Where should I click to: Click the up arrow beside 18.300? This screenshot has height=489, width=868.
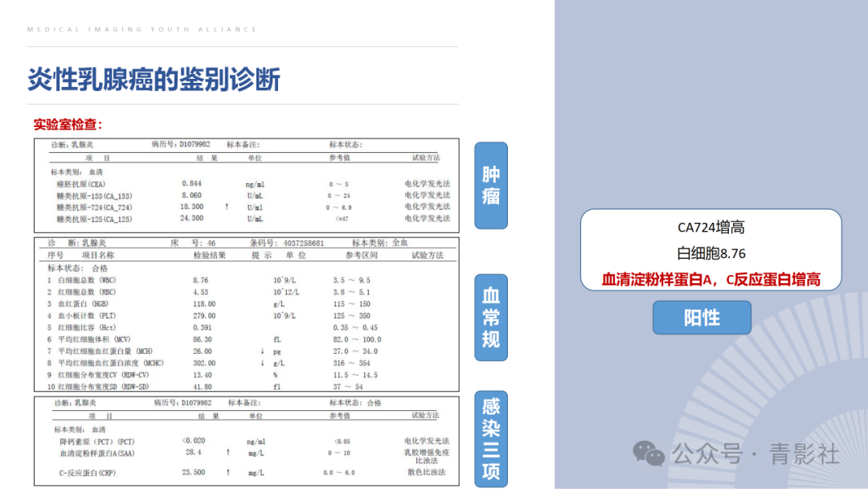click(x=227, y=207)
